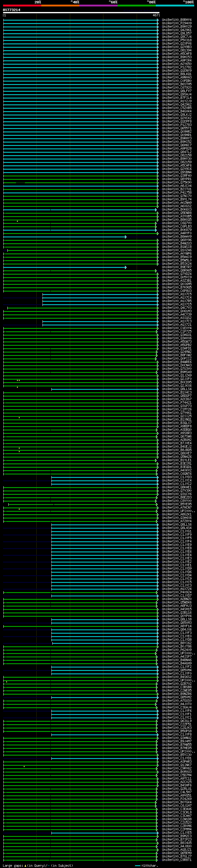The width and height of the screenshot is (197, 868).
Task: Select the UniRef100_C1E0Y4 label
Action: point(176,328)
